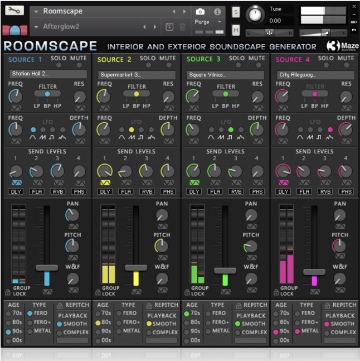Mute Source 2
360x361 pixels.
[x=169, y=65]
